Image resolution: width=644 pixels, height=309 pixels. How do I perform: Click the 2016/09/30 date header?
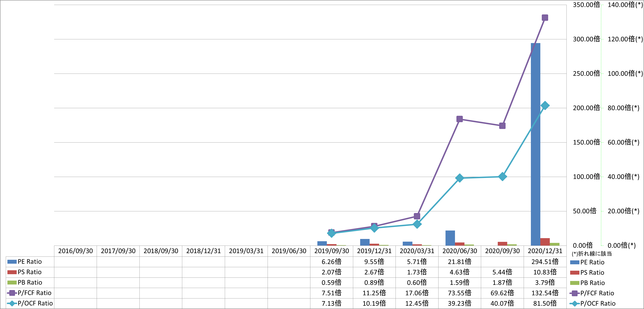(x=75, y=251)
